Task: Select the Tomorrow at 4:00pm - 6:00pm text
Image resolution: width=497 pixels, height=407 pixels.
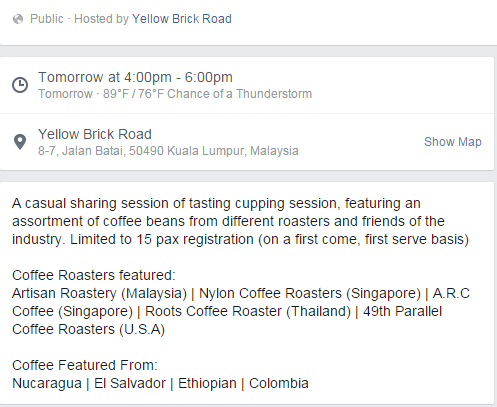Action: 135,77
